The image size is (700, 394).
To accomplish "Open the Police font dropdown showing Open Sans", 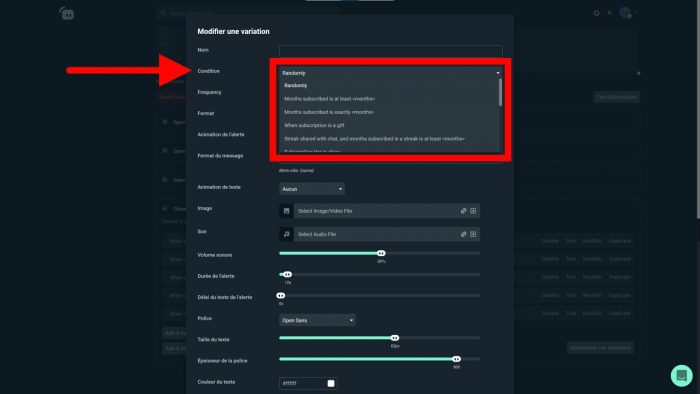I will [317, 320].
